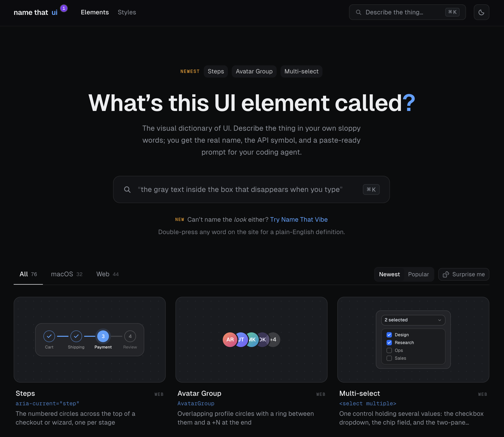The image size is (504, 437).
Task: Follow the Try Name That Vibe link
Action: coord(299,219)
